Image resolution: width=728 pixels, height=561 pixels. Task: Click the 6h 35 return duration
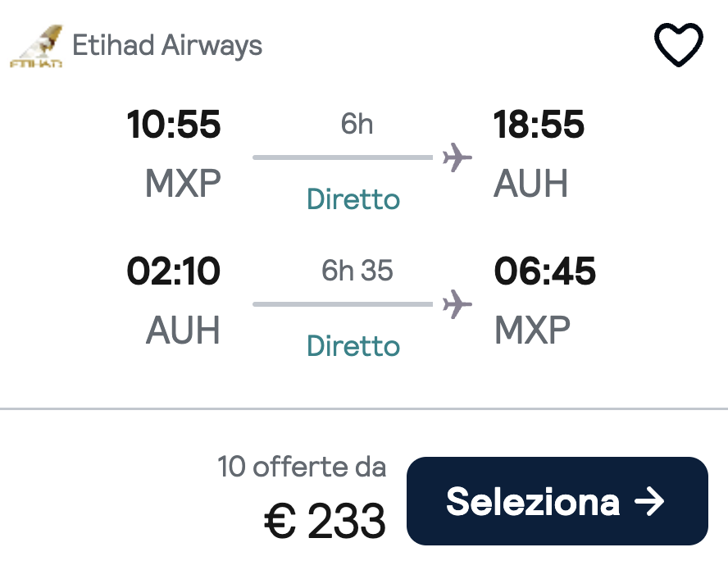(x=357, y=271)
